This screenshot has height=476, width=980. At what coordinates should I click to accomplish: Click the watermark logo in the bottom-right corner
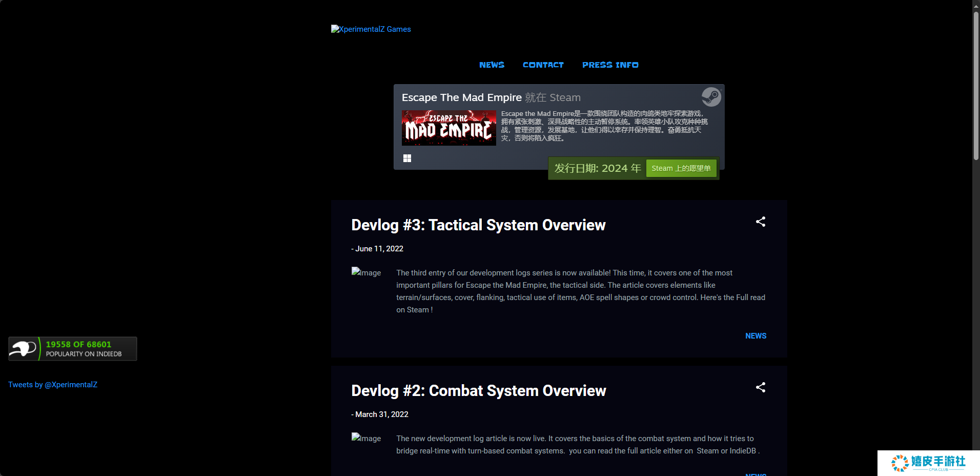[x=928, y=463]
